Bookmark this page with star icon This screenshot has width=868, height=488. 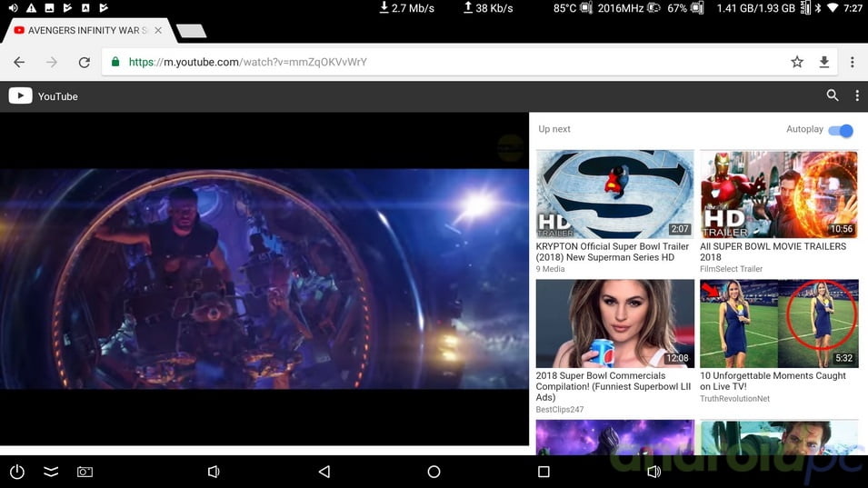coord(796,62)
